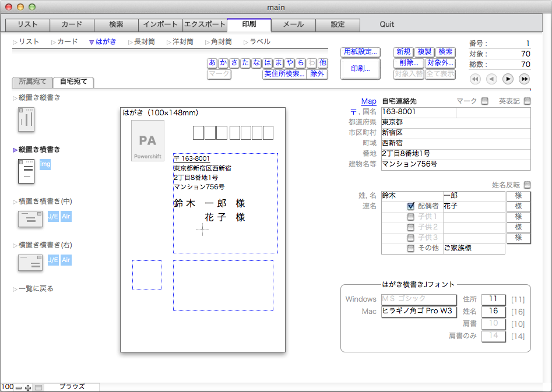Expand the ラベル print option

point(259,42)
